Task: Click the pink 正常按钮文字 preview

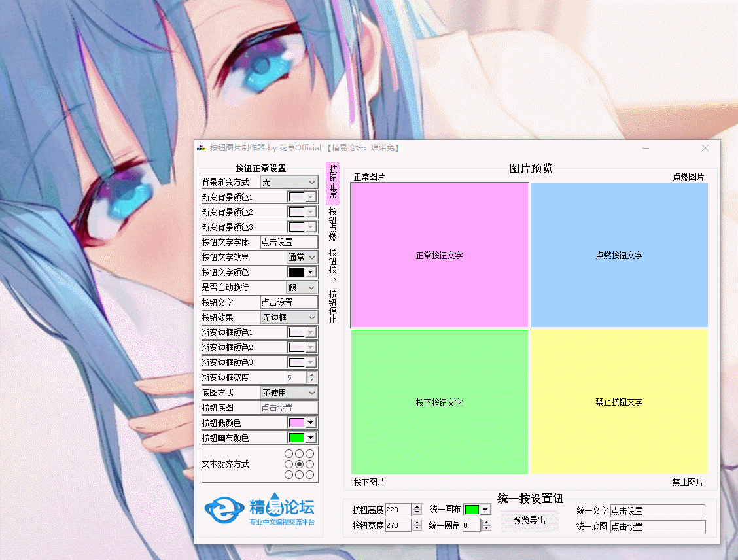Action: (x=440, y=255)
